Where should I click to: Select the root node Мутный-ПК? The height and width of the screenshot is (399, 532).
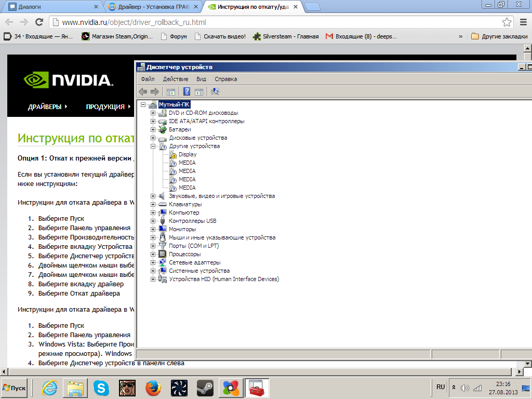174,104
